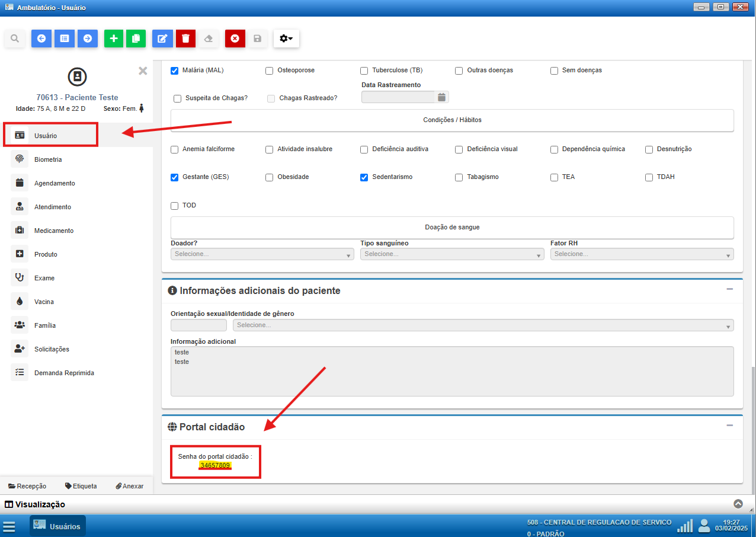
Task: Open the Tipo sanguíneo dropdown
Action: coord(452,254)
